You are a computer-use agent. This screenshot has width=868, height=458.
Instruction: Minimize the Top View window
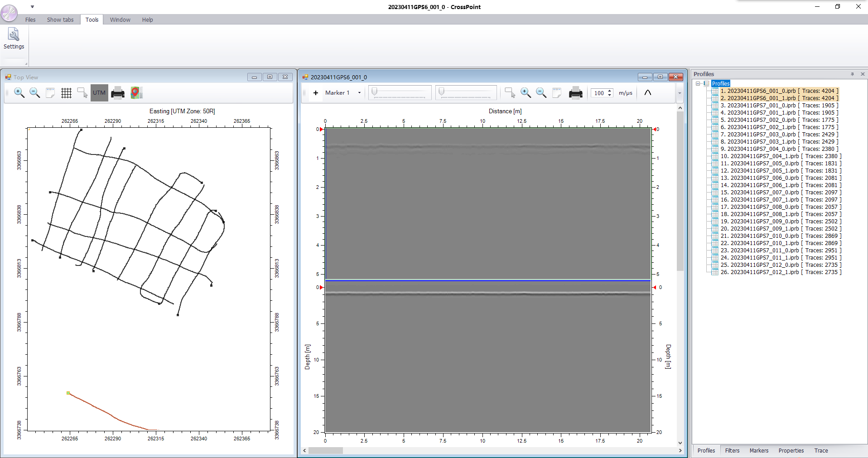point(254,77)
